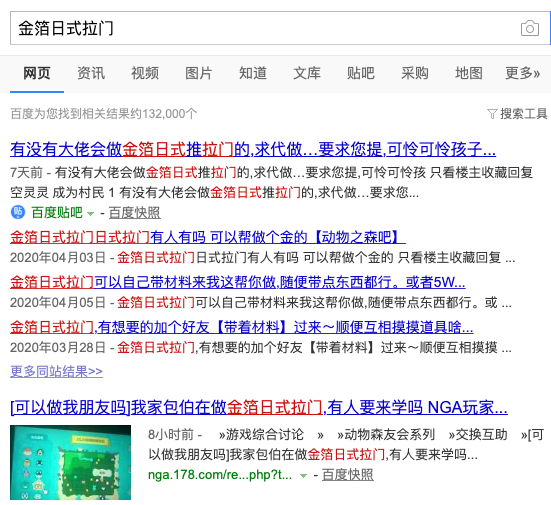This screenshot has width=551, height=505.
Task: Expand the 百度贴吧 source dropdown arrow
Action: click(90, 214)
